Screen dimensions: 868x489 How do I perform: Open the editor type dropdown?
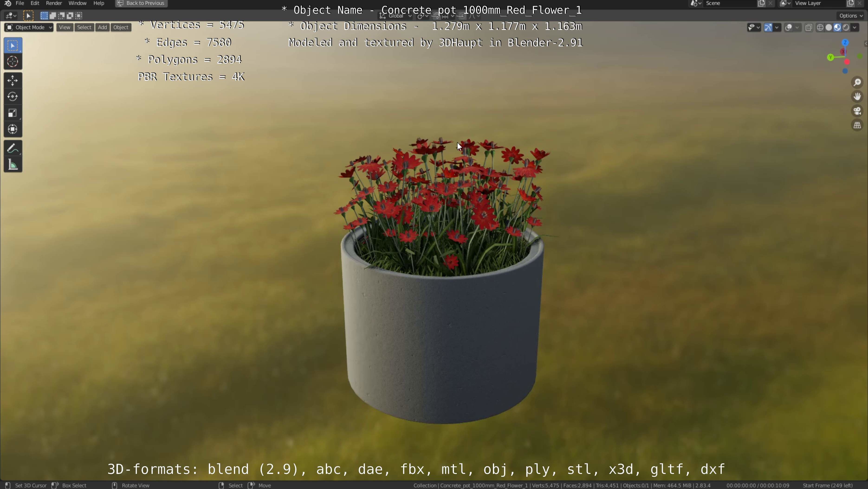pos(11,16)
